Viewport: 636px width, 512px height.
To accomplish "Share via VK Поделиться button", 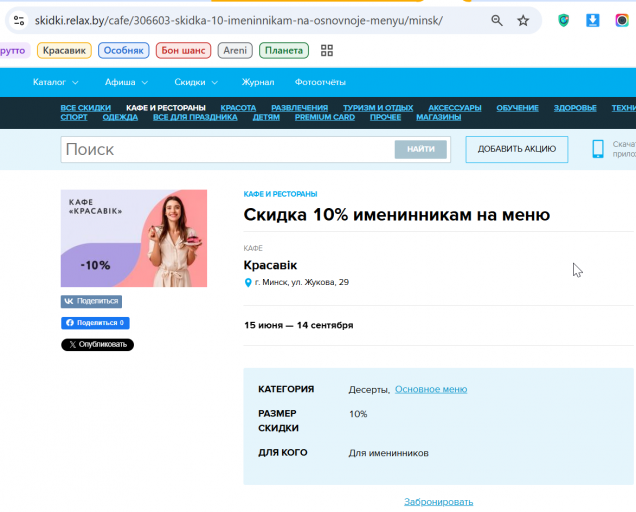I will click(x=91, y=301).
